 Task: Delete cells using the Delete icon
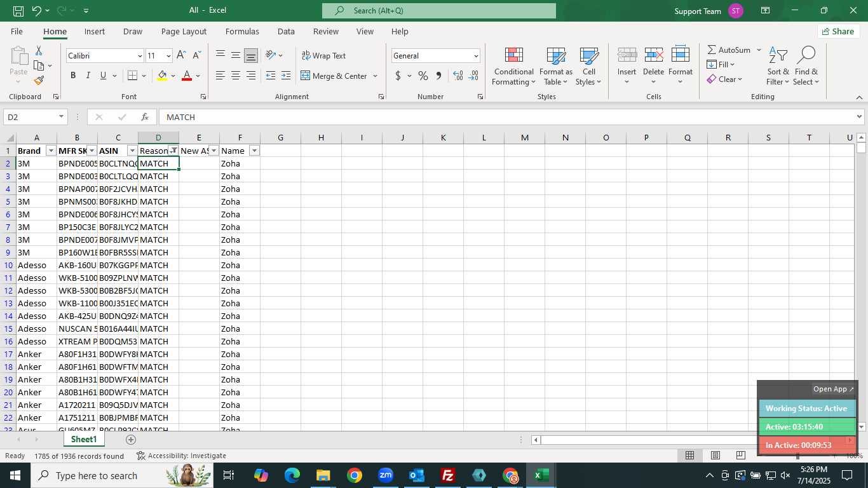[654, 55]
